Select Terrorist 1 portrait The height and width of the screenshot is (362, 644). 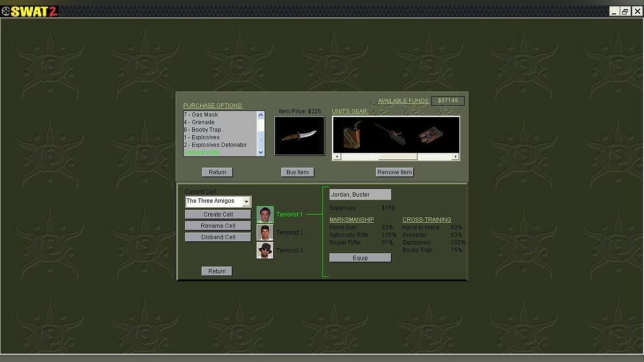click(265, 215)
